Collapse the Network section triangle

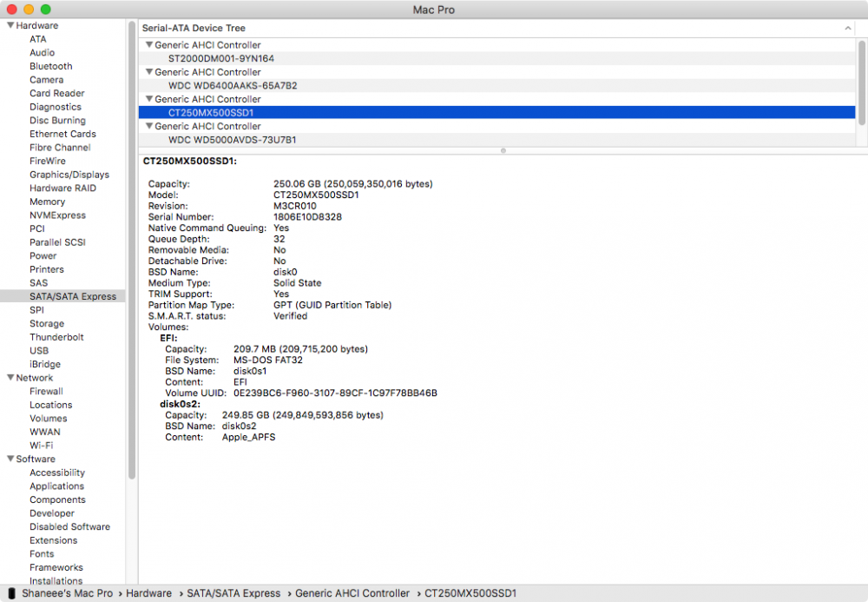[x=10, y=378]
